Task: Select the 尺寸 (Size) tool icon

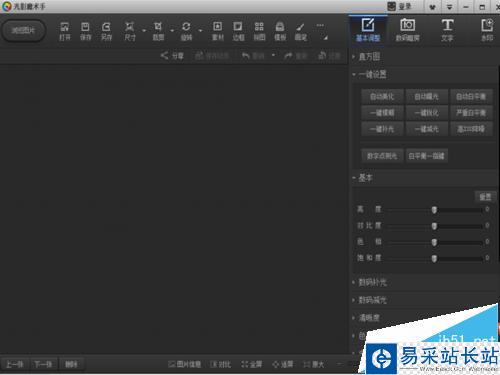Action: 130,31
